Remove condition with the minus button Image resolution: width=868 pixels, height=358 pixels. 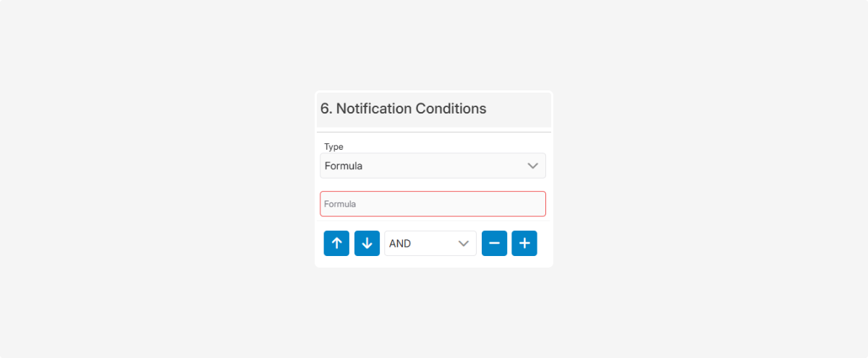494,244
